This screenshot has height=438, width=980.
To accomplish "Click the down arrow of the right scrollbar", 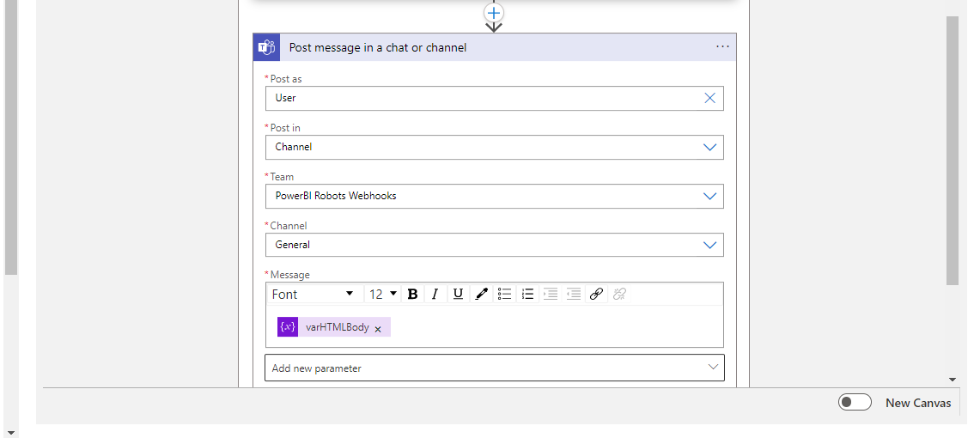I will tap(953, 380).
